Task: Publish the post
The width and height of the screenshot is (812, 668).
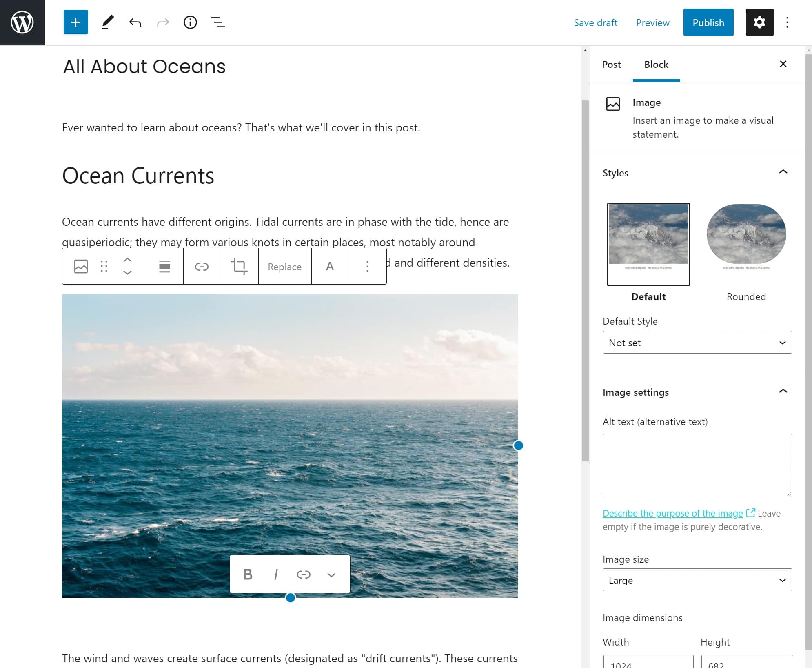Action: click(708, 22)
